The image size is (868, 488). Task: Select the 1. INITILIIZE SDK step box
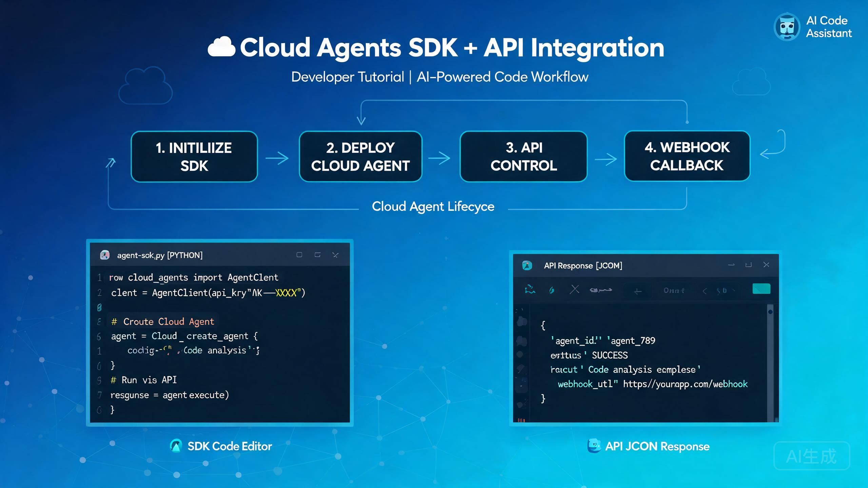[x=194, y=157]
